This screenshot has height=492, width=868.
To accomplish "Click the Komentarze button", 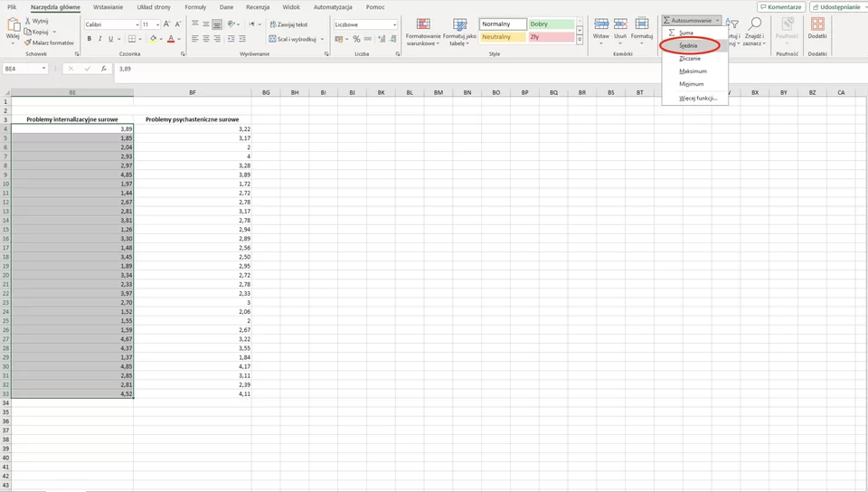I will [781, 6].
